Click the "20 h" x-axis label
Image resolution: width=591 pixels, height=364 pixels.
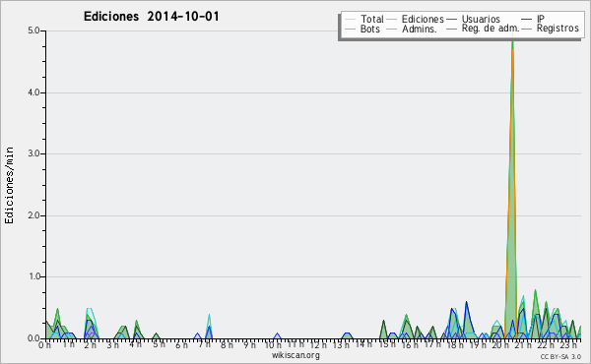(499, 345)
